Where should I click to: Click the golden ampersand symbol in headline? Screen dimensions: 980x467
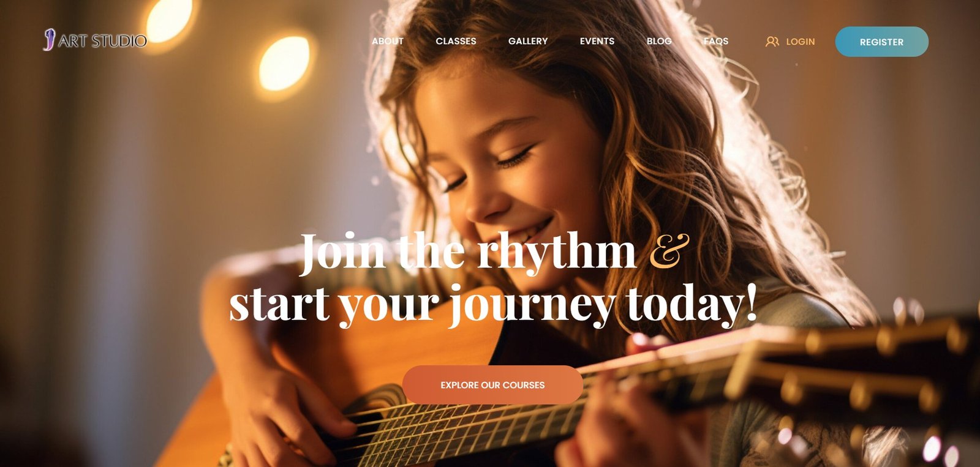point(669,250)
